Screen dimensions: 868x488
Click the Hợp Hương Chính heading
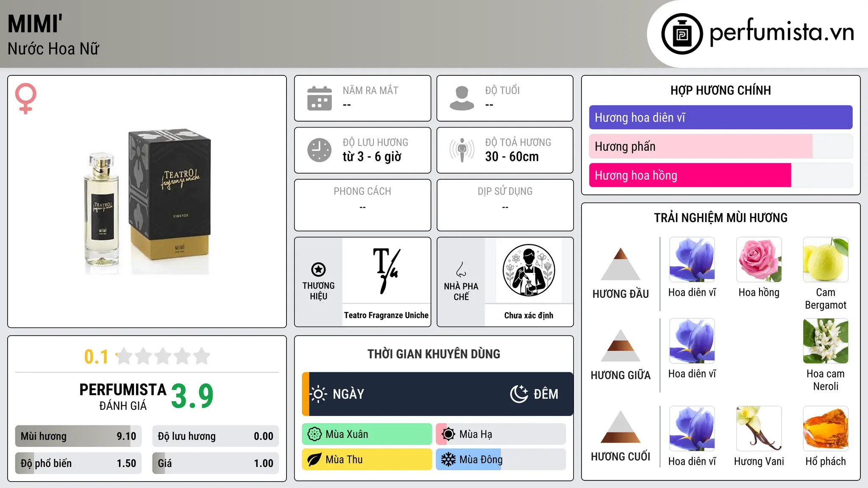[x=721, y=90]
